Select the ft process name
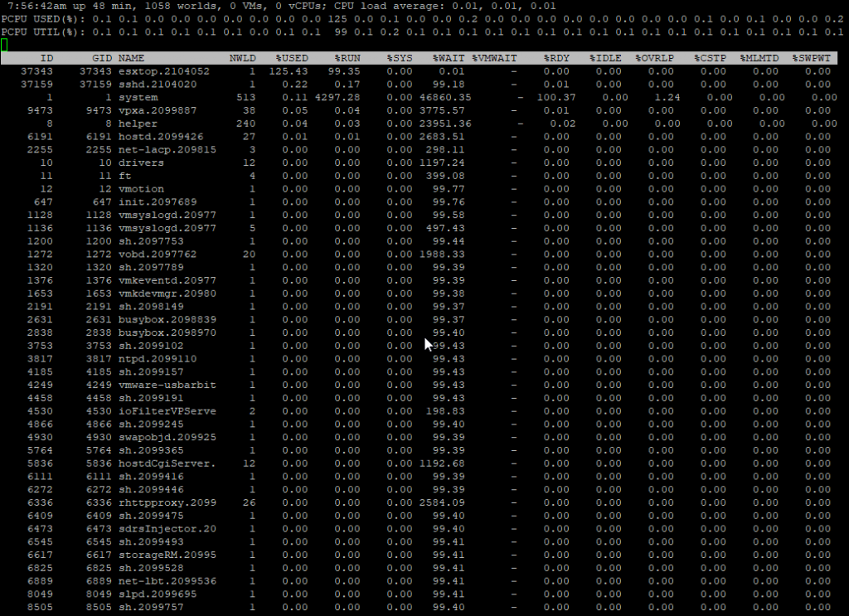The width and height of the screenshot is (849, 616). [x=125, y=176]
